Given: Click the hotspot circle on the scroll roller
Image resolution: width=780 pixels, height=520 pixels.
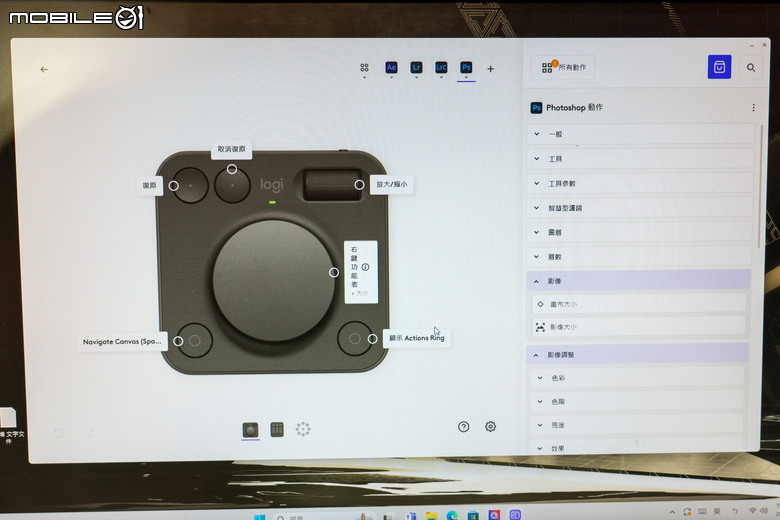Looking at the screenshot, I should click(x=359, y=185).
